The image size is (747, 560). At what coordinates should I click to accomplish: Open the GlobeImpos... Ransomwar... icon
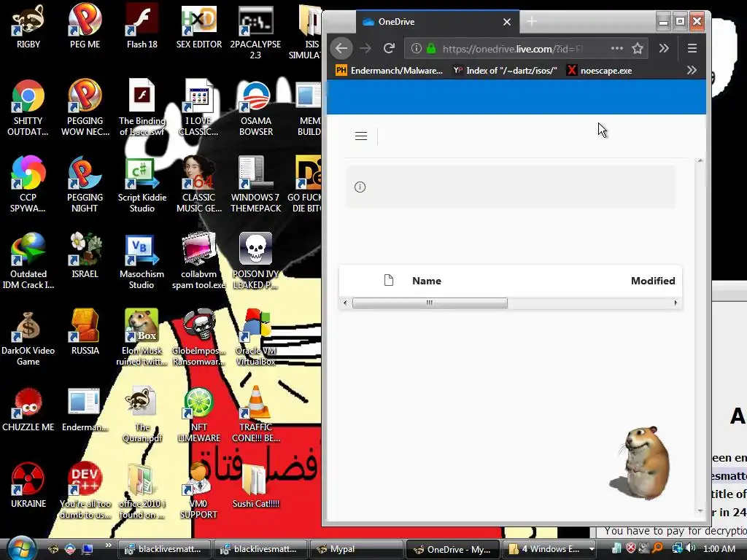(x=199, y=338)
